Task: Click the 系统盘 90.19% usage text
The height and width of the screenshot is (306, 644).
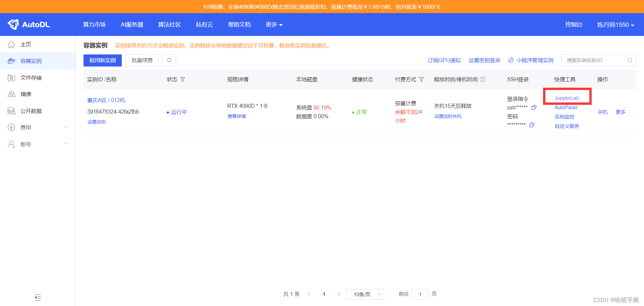Action: (314, 107)
